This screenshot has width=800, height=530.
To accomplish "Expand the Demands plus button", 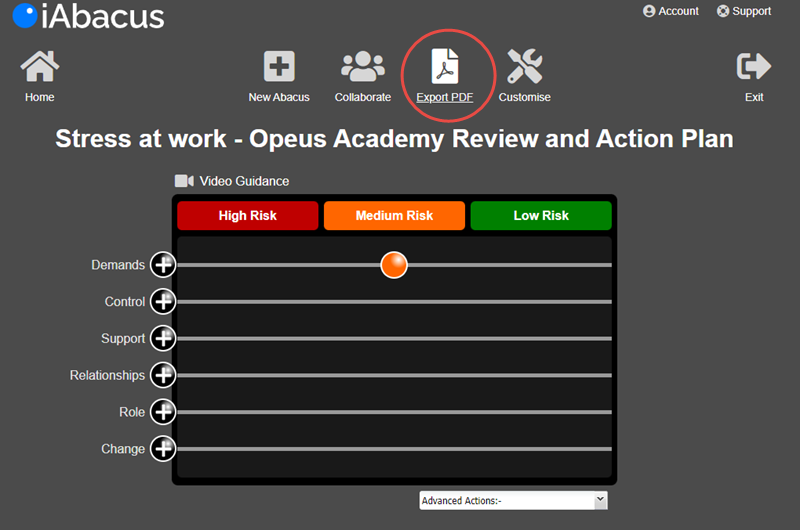I will point(163,265).
